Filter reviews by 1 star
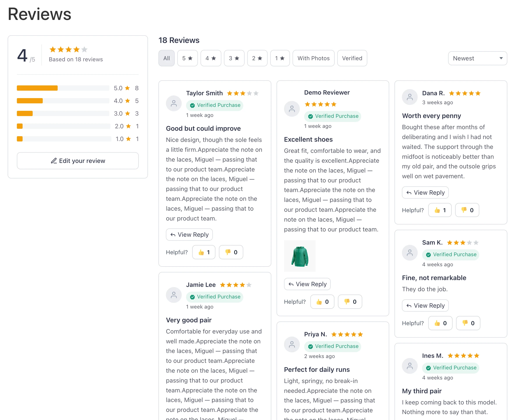 click(x=280, y=58)
